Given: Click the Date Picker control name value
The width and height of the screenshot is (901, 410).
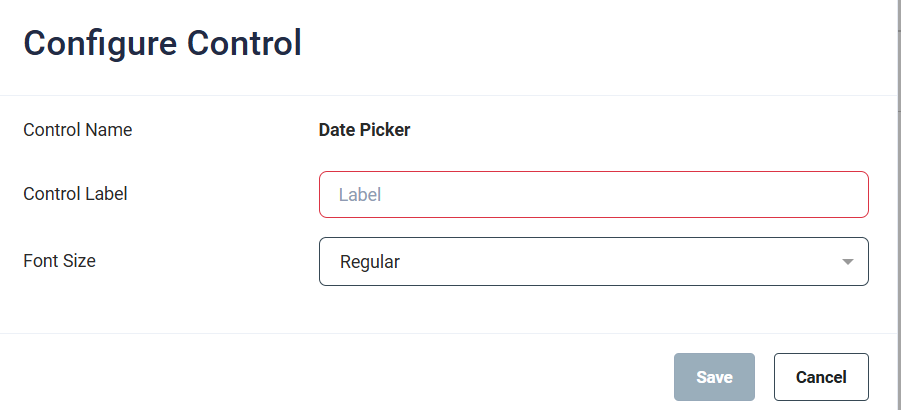Looking at the screenshot, I should pyautogui.click(x=364, y=130).
